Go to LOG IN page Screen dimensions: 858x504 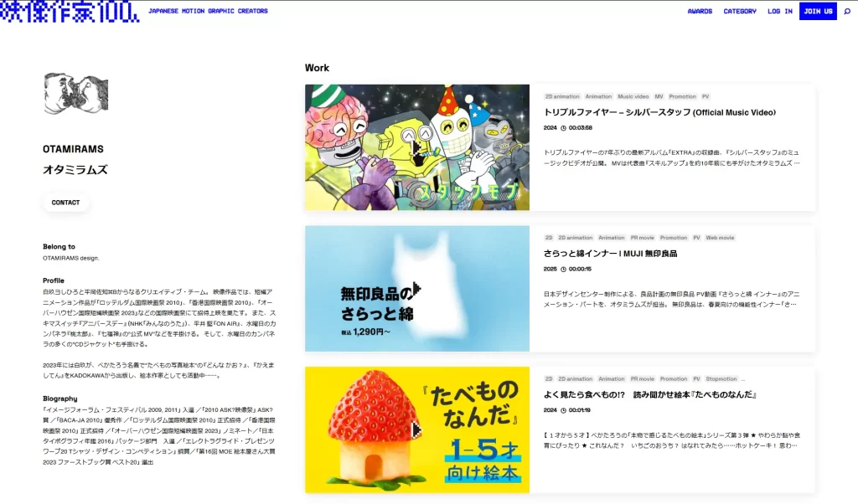coord(780,11)
